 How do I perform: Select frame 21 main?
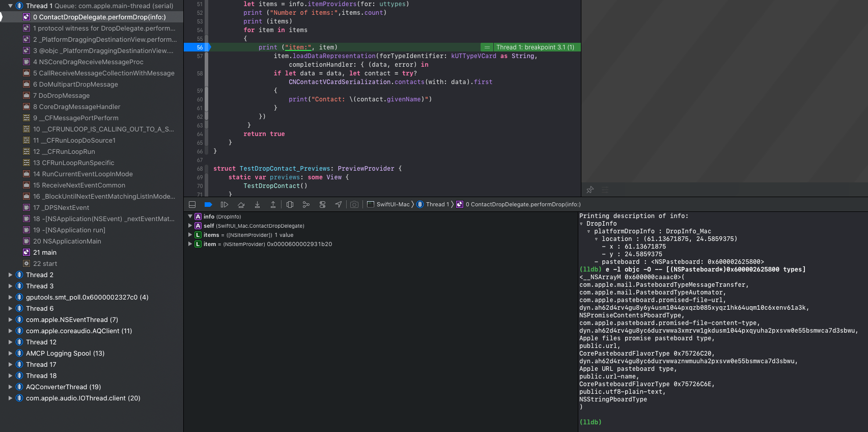coord(92,253)
